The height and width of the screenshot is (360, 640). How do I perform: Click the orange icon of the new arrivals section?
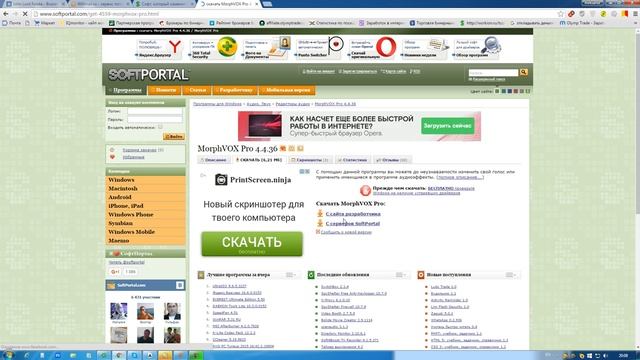pos(421,275)
